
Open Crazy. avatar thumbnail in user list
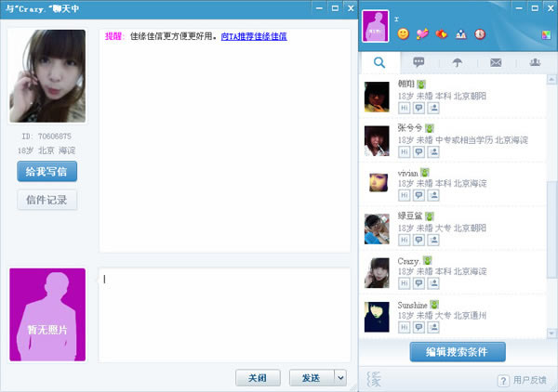point(377,273)
